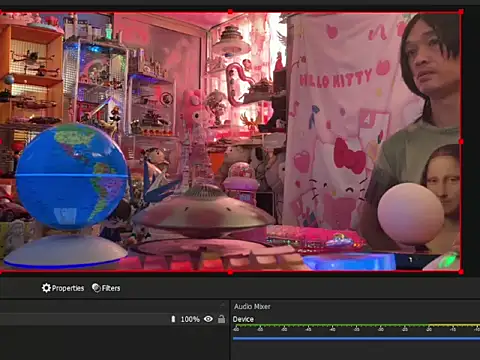Open source Properties with the gear button
Image resolution: width=480 pixels, height=360 pixels.
[63, 288]
